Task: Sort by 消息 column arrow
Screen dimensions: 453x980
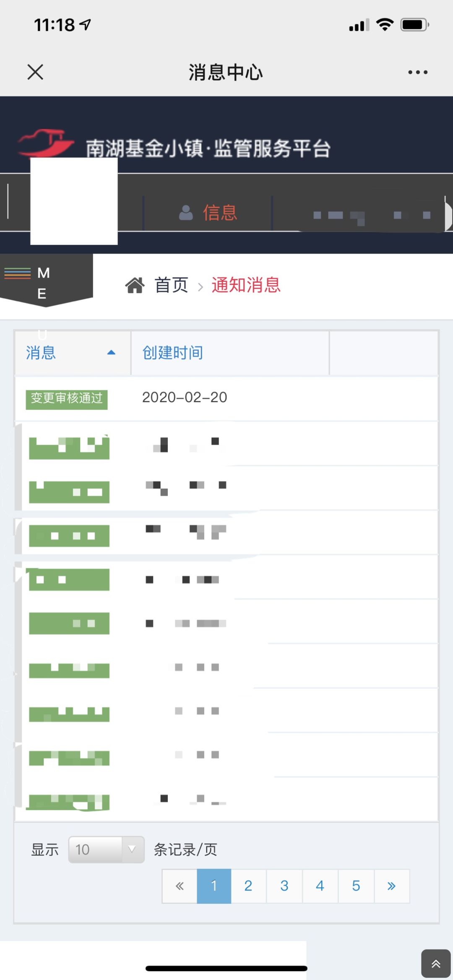Action: [x=111, y=353]
